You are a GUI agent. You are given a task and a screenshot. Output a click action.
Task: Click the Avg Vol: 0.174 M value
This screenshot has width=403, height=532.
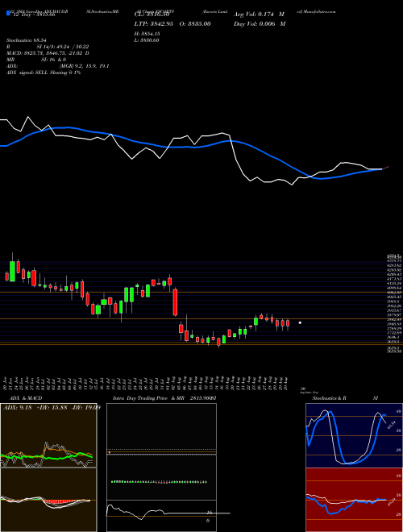coord(259,15)
